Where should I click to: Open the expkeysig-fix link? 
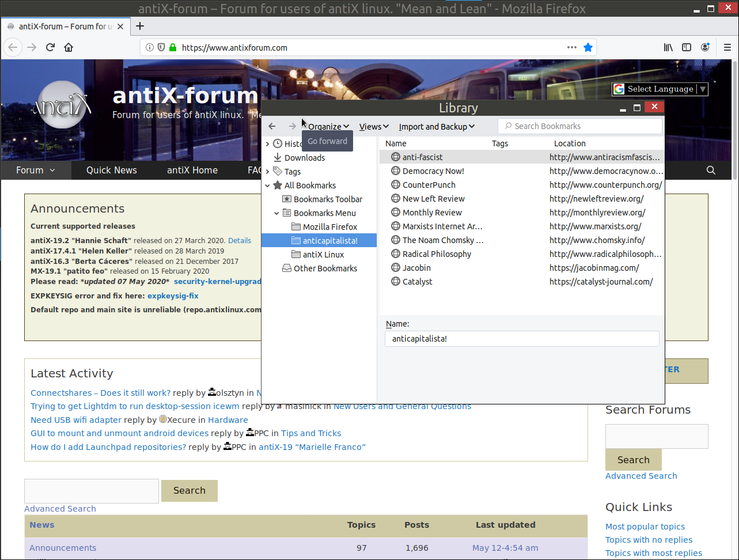[173, 296]
